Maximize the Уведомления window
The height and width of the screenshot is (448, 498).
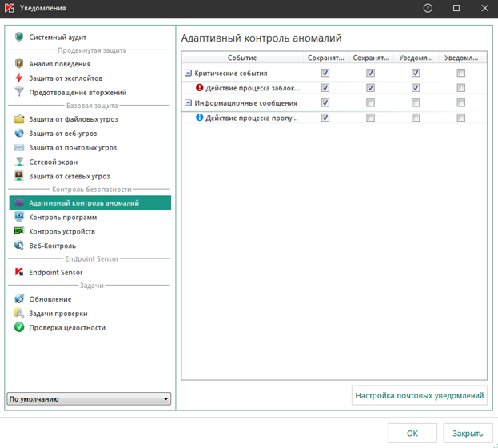(x=456, y=8)
